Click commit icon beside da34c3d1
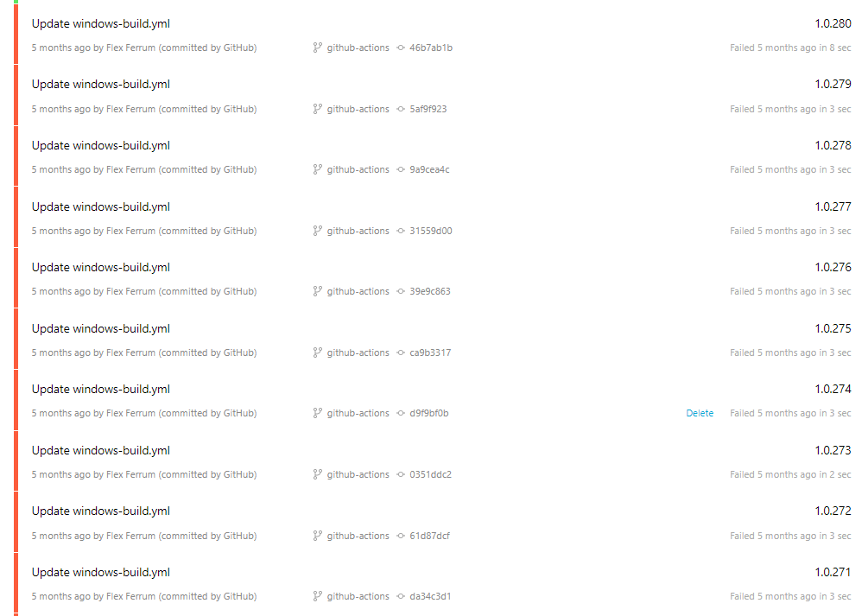868x616 pixels. [401, 597]
